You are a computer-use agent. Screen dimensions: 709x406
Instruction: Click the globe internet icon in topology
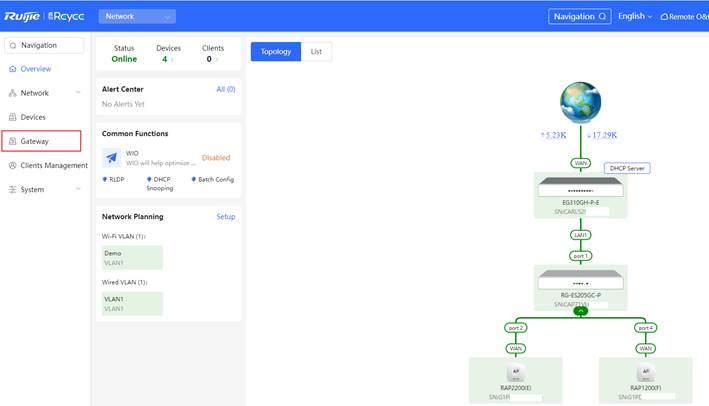pyautogui.click(x=581, y=106)
